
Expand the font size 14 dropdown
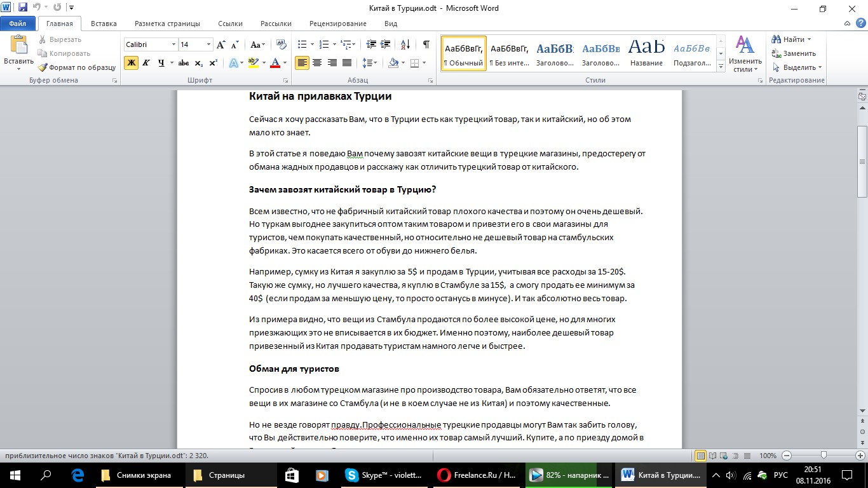click(209, 44)
